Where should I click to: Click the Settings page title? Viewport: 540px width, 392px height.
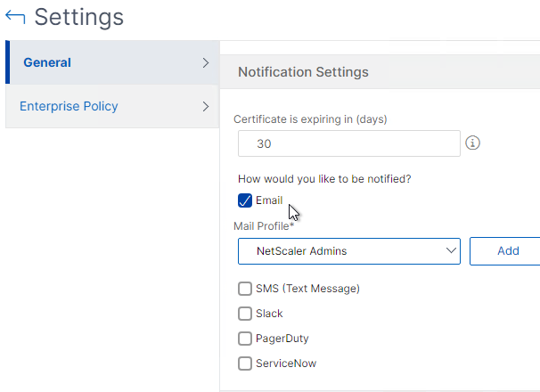[x=79, y=17]
